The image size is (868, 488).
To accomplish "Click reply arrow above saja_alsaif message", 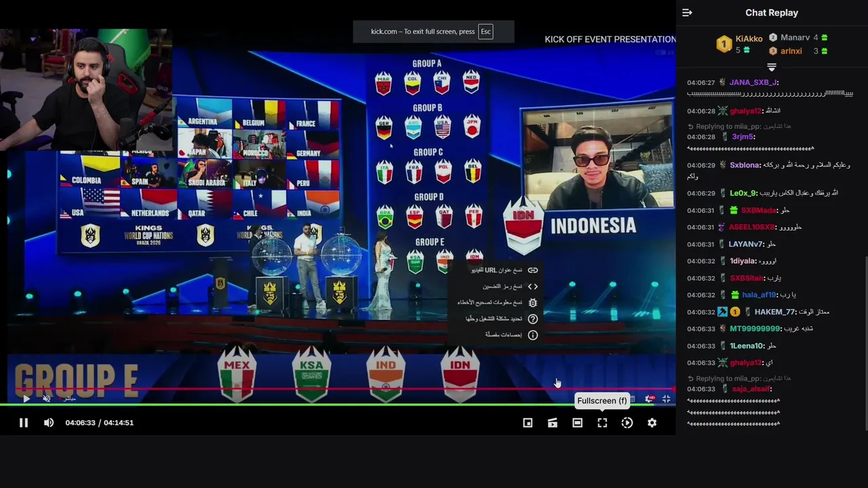I will click(x=690, y=379).
